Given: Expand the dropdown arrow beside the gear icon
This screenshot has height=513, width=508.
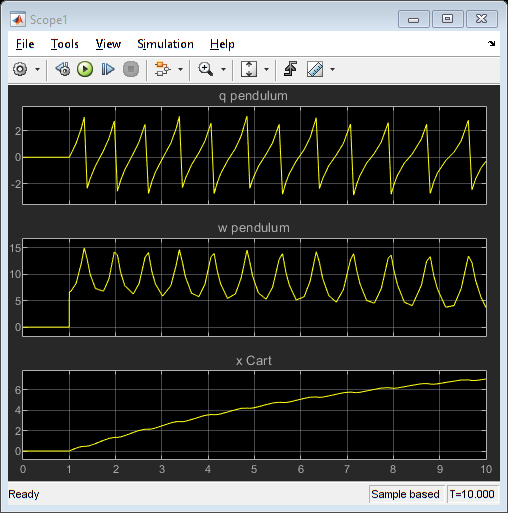Looking at the screenshot, I should click(37, 69).
